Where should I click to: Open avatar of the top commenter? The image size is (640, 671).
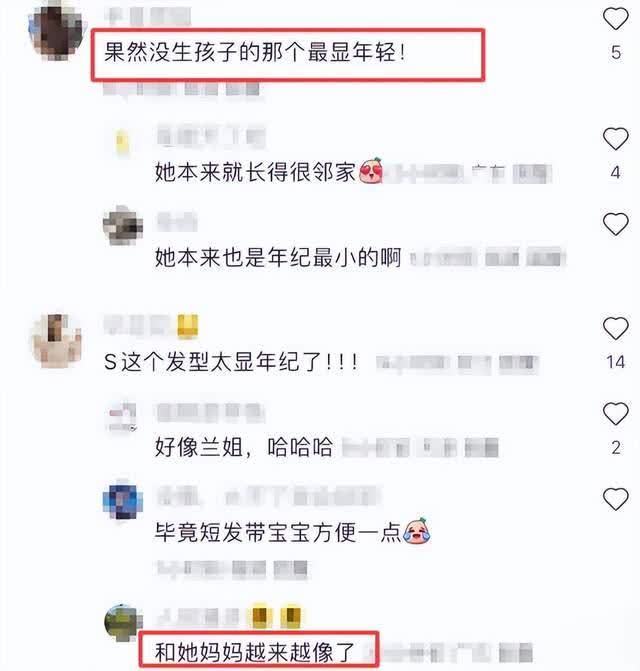pos(56,31)
